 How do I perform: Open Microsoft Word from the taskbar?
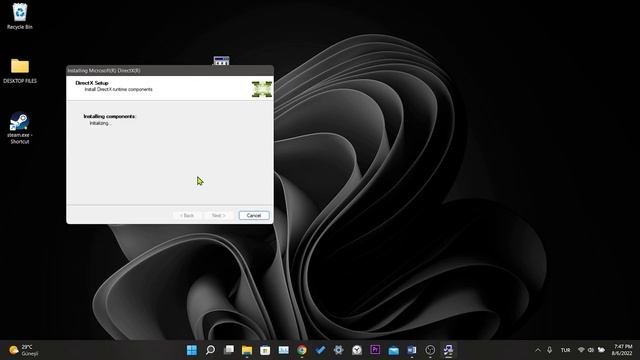(412, 350)
